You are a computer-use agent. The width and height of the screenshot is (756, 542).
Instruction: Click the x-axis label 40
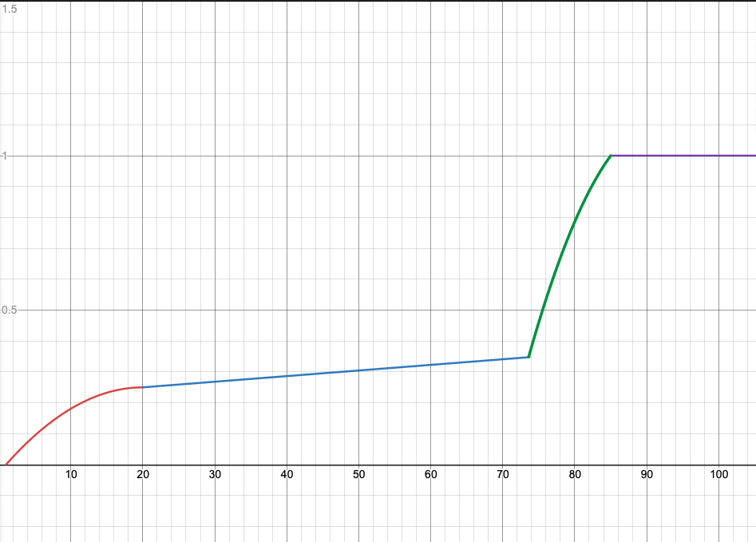click(x=287, y=475)
